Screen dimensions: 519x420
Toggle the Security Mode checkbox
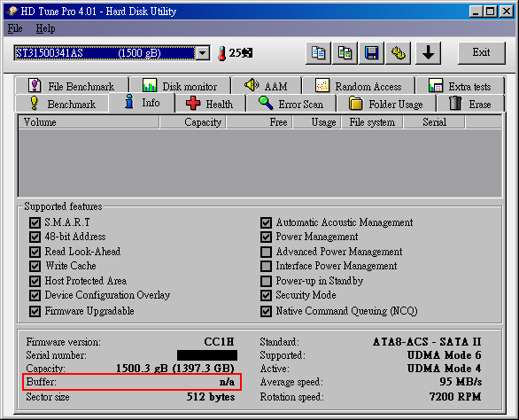[266, 295]
